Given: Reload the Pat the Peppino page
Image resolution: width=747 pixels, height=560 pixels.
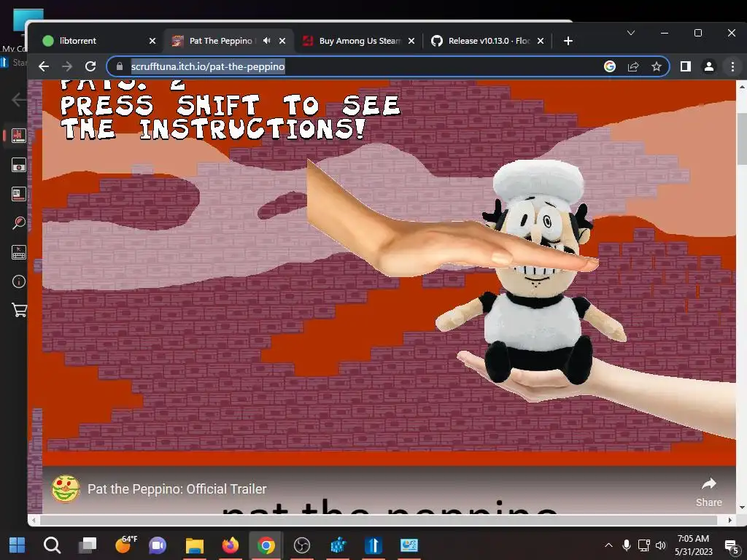Looking at the screenshot, I should pos(90,66).
